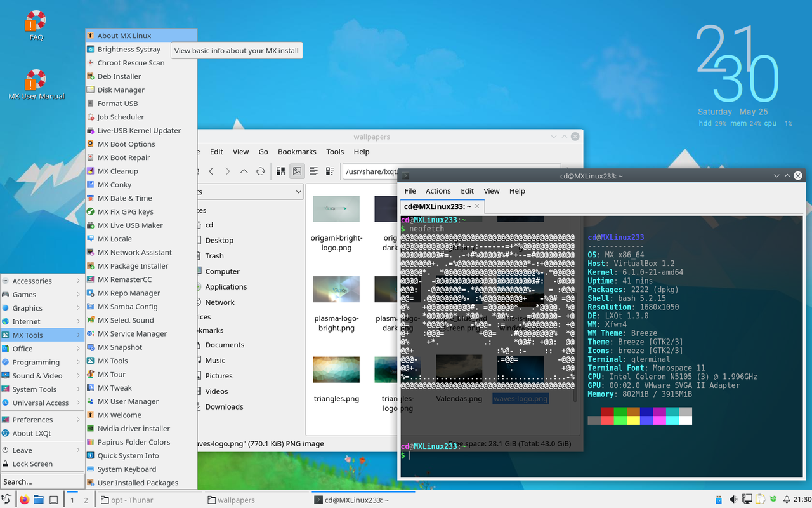Image resolution: width=812 pixels, height=508 pixels.
Task: Select thumbnail view in wallpapers window
Action: [x=297, y=171]
